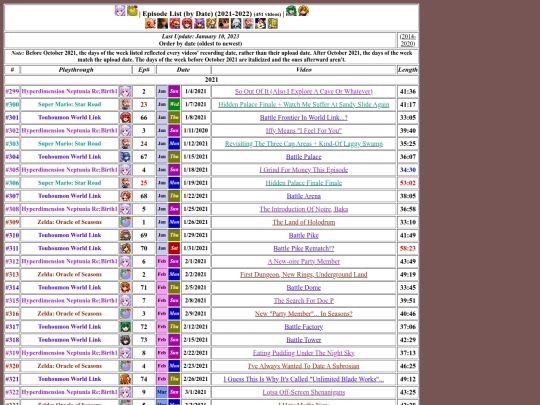Click the blue length value 34:30
The width and height of the screenshot is (540, 405).
point(408,170)
